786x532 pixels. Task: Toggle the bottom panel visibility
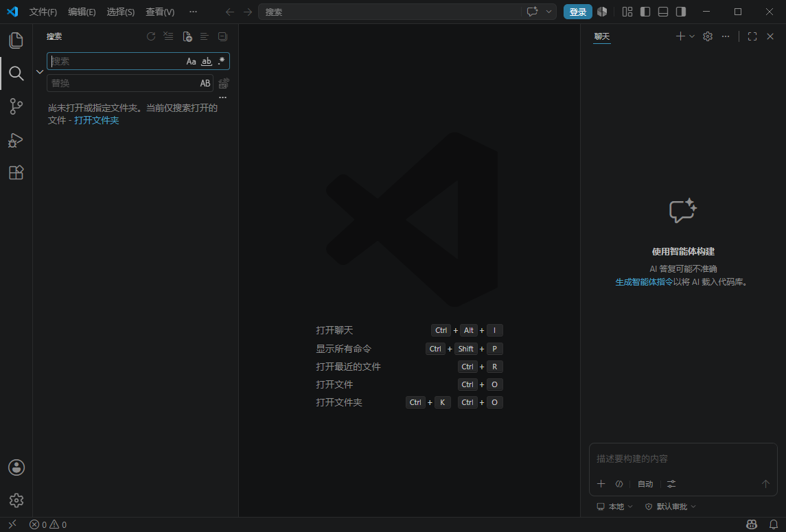pyautogui.click(x=662, y=12)
